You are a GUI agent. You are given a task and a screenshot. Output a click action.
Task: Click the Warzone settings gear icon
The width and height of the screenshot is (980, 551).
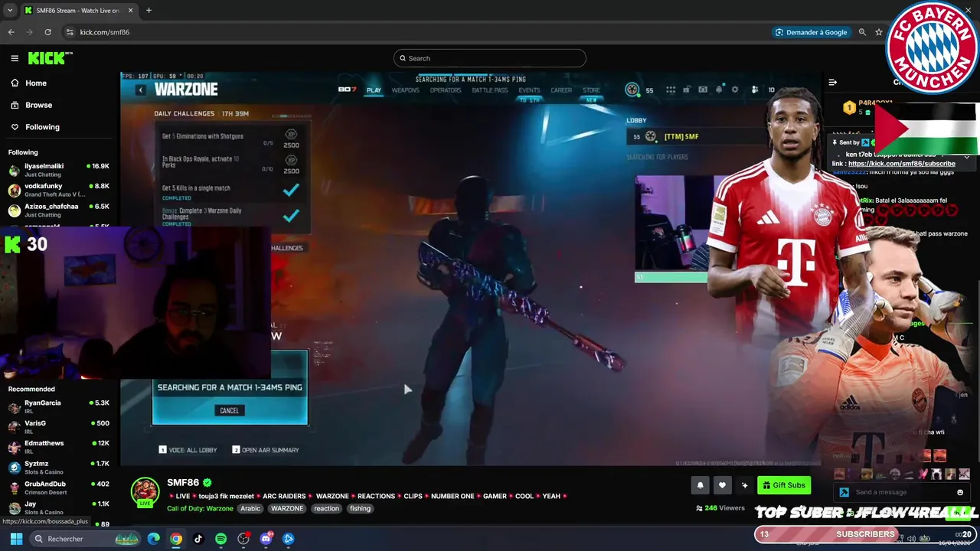click(x=735, y=90)
